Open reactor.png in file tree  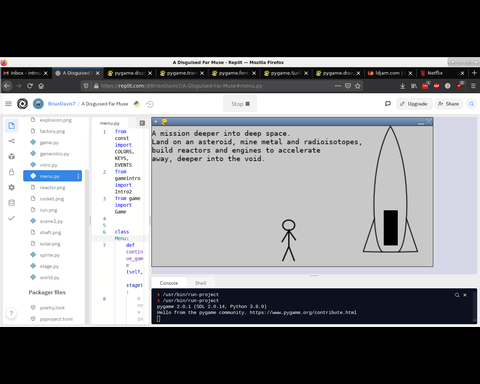click(53, 187)
